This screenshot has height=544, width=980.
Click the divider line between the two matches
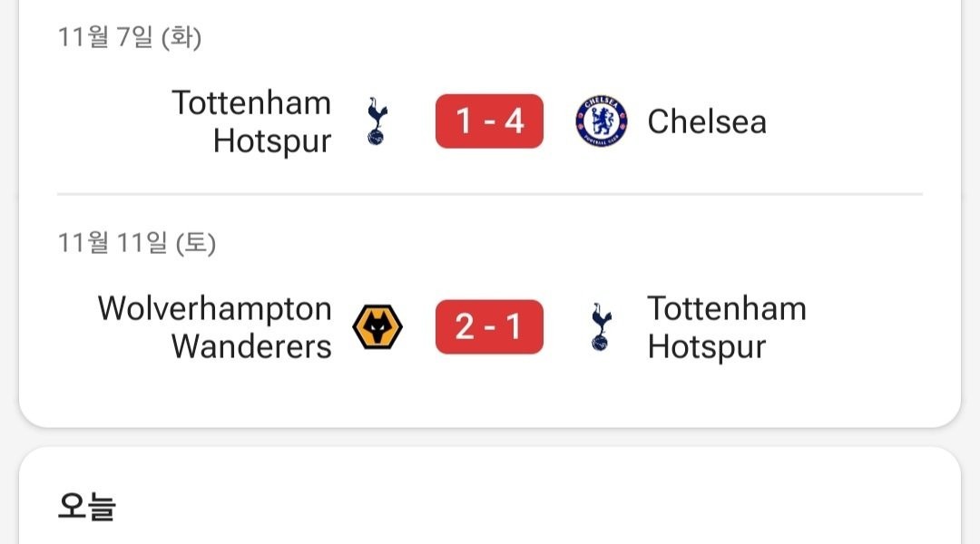tap(490, 194)
